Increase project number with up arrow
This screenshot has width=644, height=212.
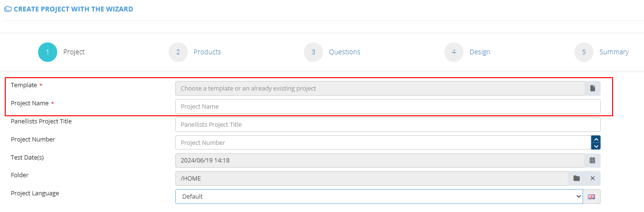(x=596, y=140)
